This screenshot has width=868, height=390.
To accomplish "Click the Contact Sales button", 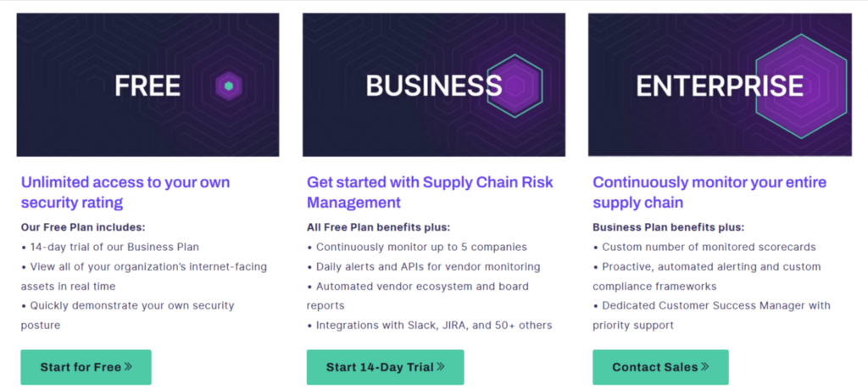I will (x=660, y=367).
